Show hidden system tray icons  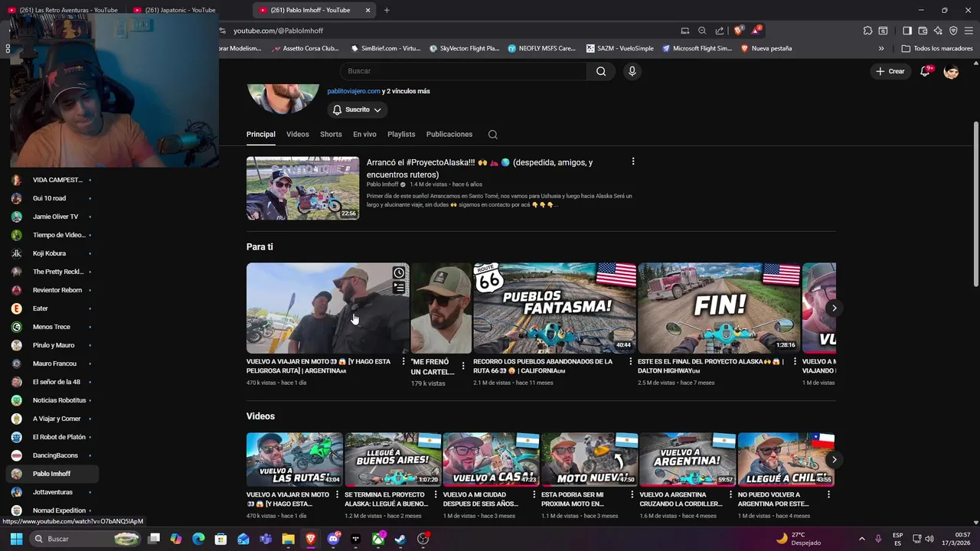861,539
